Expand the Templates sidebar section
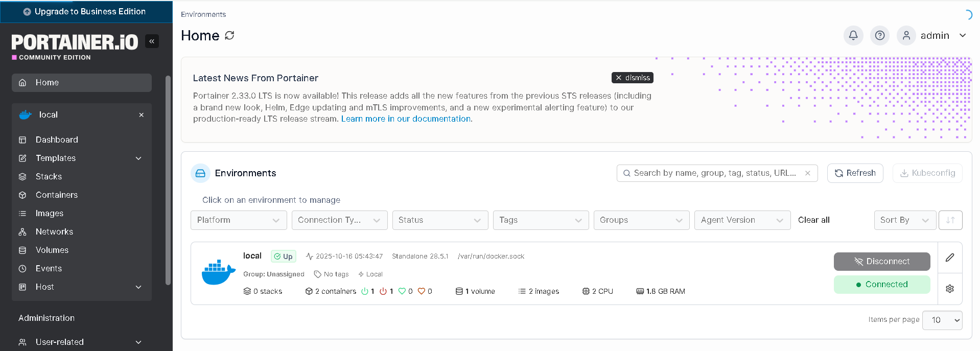 (x=138, y=158)
